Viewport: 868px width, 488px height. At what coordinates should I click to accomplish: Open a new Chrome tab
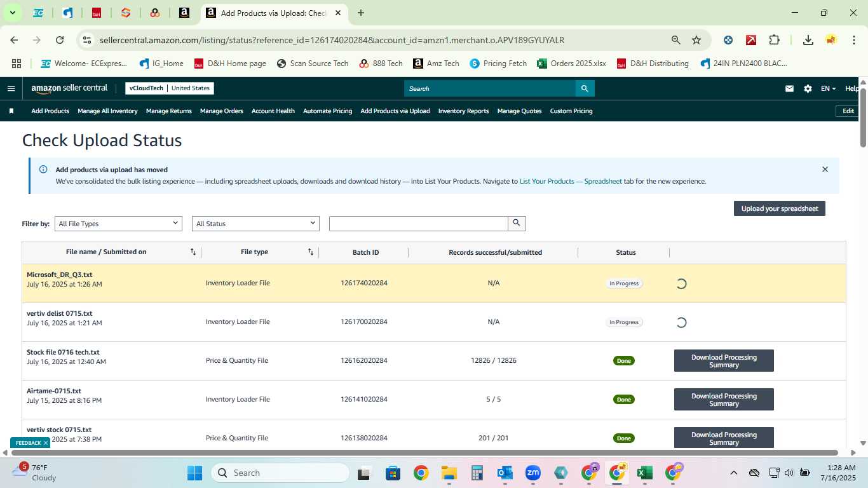click(x=361, y=13)
